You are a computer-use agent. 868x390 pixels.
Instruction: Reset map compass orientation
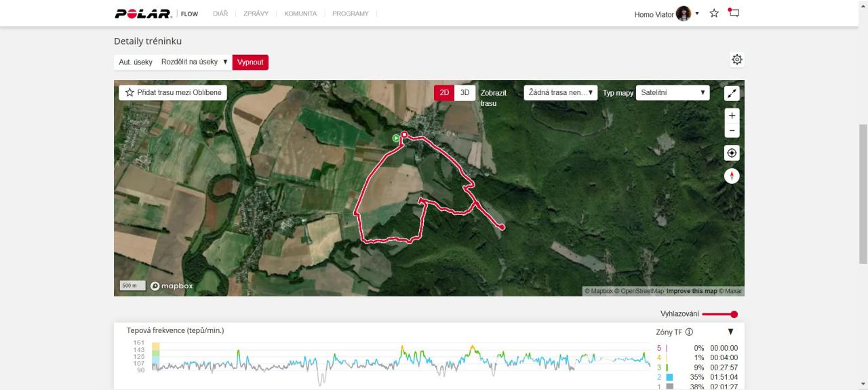click(732, 176)
